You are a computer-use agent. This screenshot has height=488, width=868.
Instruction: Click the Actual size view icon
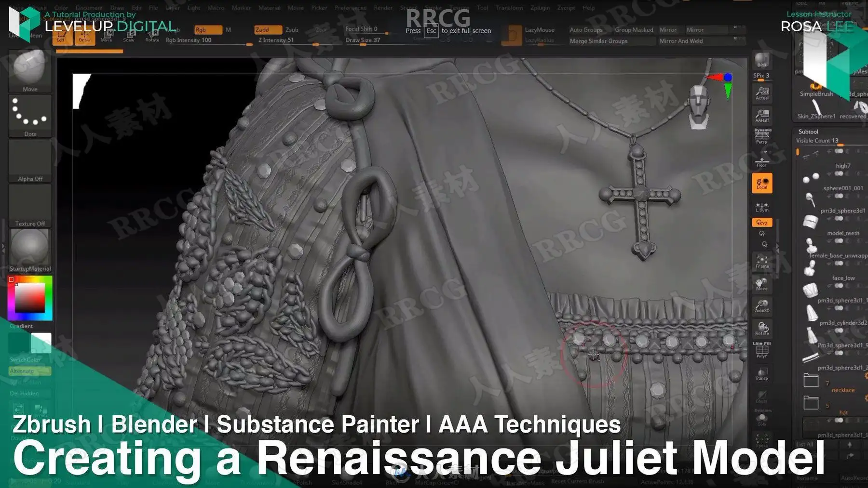pos(762,93)
